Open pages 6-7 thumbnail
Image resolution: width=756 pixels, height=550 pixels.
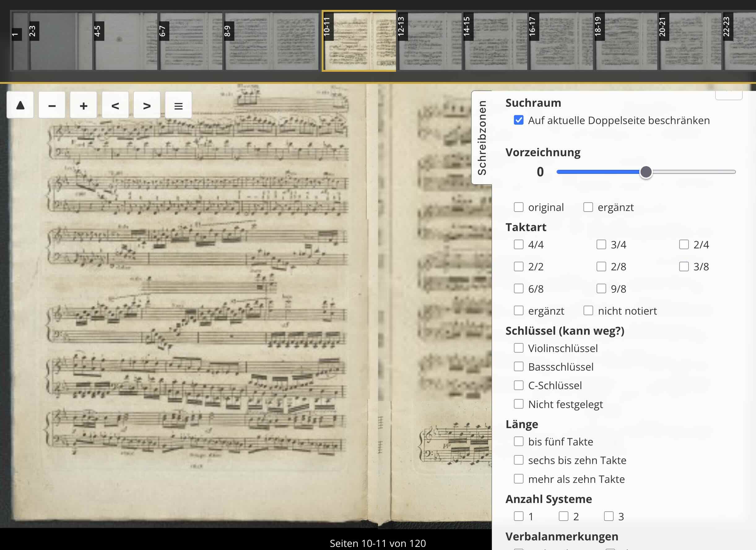191,41
